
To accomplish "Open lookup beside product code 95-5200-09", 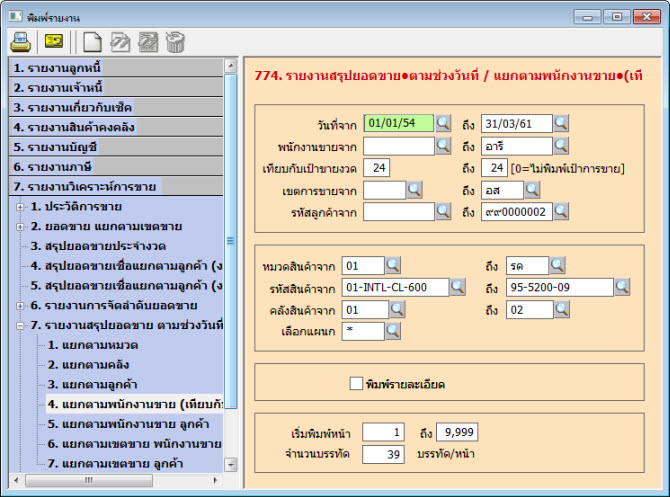I will [x=622, y=287].
